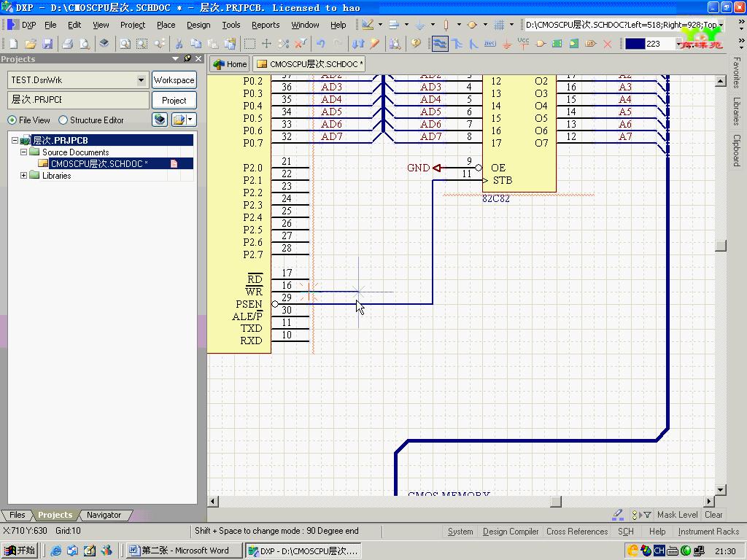747x560 pixels.
Task: Open the Design Compiler status button
Action: 510,532
